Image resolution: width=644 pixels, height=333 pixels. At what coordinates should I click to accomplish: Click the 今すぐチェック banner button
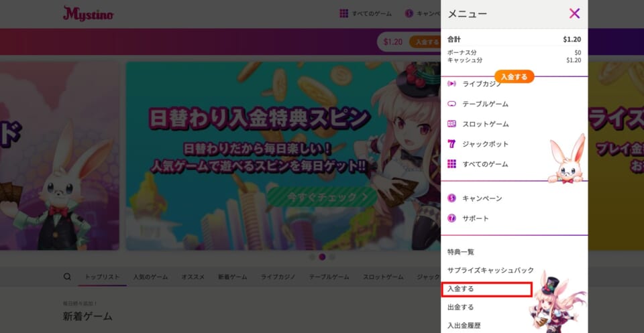coord(322,197)
